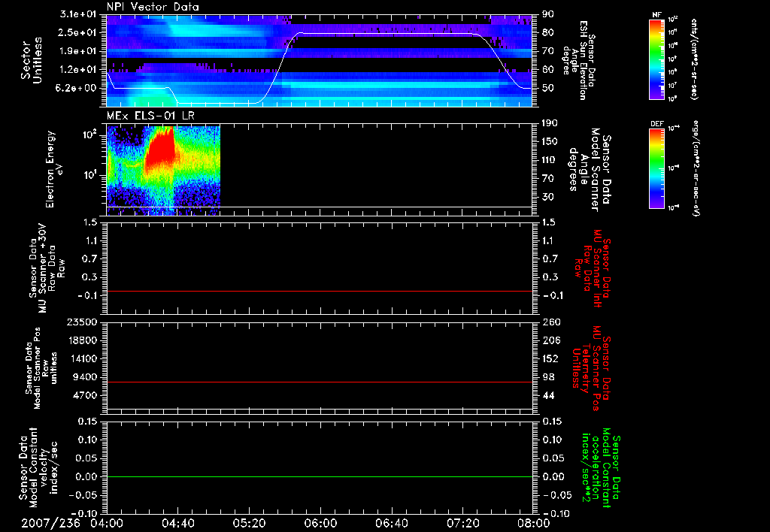Click the "190" scanner angle tick label

[x=550, y=123]
